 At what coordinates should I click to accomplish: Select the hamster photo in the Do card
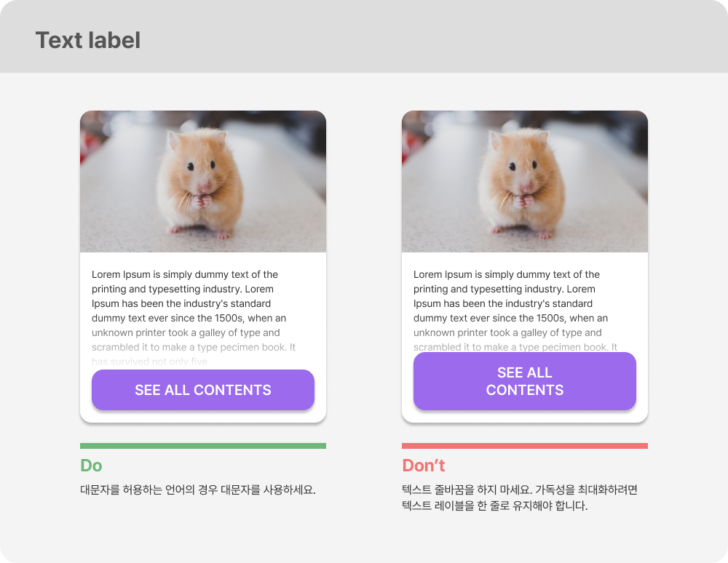click(x=203, y=181)
